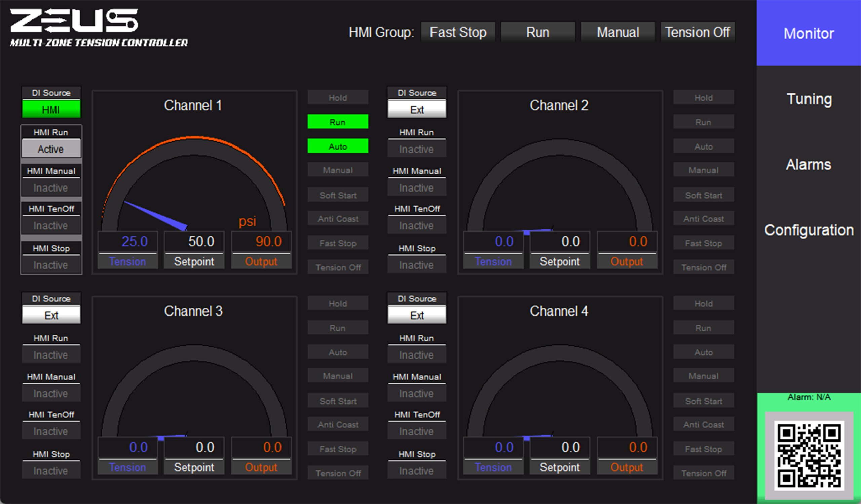This screenshot has width=861, height=504.
Task: Open the Monitor tab
Action: tap(809, 33)
